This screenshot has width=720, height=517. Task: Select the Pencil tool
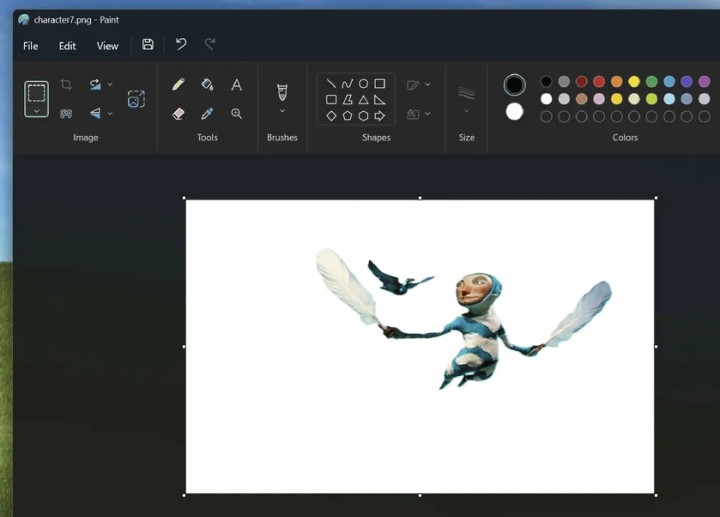click(x=178, y=85)
